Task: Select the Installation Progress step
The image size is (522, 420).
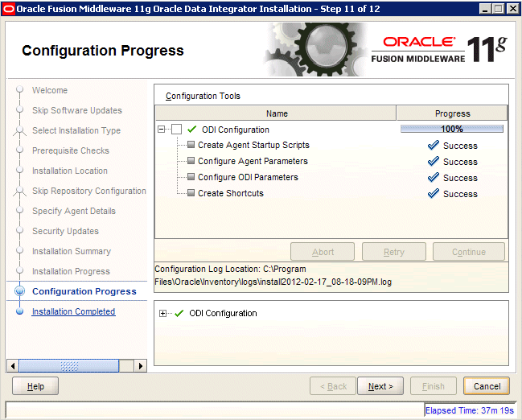Action: (71, 271)
